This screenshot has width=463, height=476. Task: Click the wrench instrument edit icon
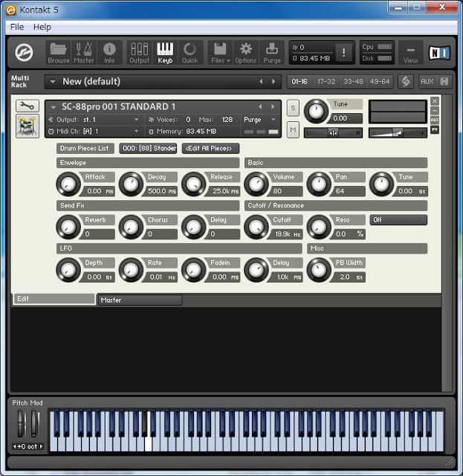[27, 106]
